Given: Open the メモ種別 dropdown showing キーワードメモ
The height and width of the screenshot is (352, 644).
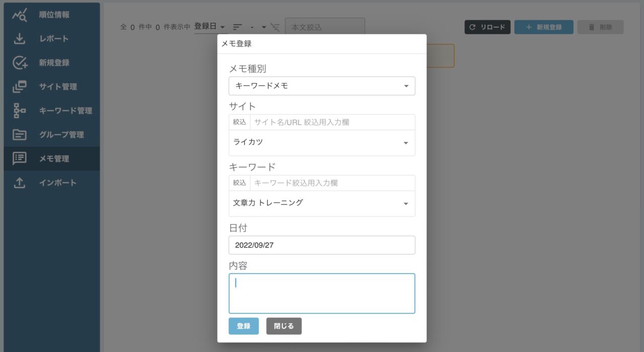Looking at the screenshot, I should [x=322, y=86].
